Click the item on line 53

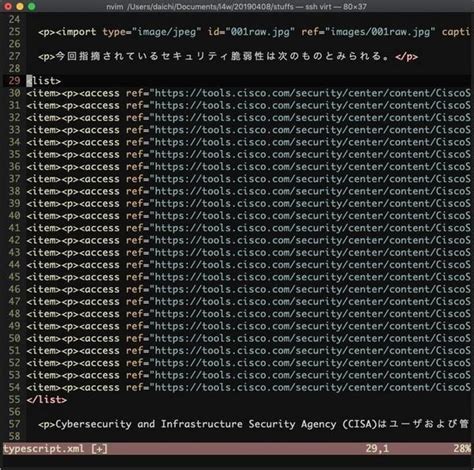[x=248, y=375]
